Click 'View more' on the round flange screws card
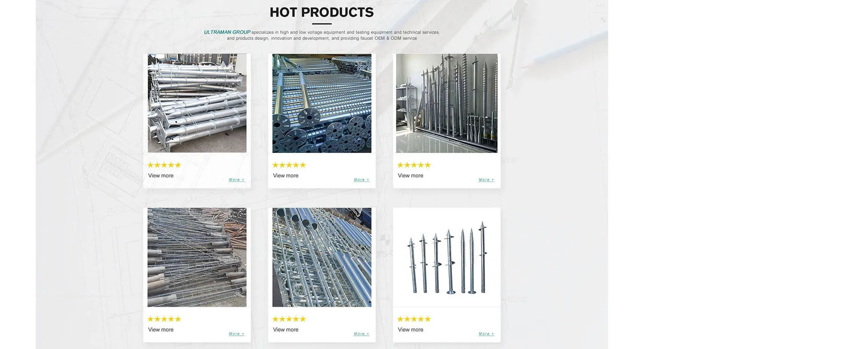 (x=286, y=176)
